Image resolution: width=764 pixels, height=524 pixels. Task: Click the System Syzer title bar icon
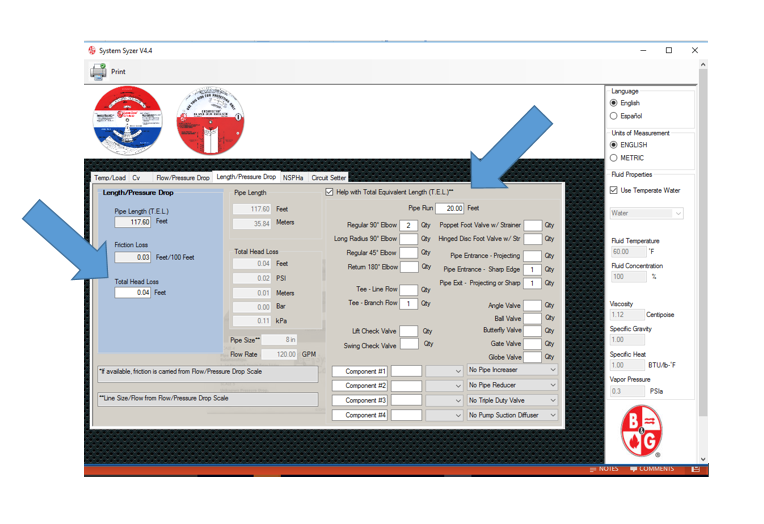[x=92, y=50]
